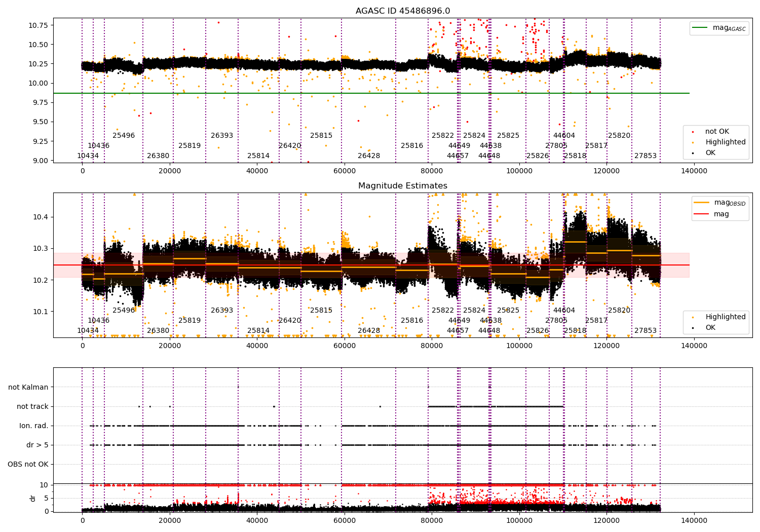Click obsid label '10434' in the top plot
The image size is (760, 532).
click(x=88, y=156)
